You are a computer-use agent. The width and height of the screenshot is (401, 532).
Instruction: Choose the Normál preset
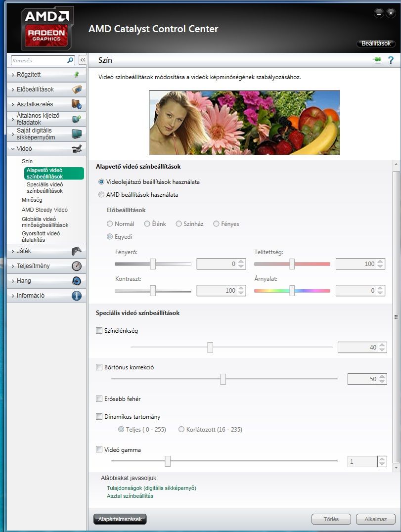point(110,224)
